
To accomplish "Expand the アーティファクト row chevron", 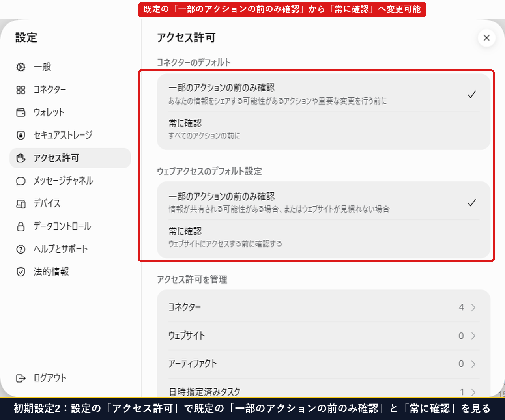I will pos(473,364).
